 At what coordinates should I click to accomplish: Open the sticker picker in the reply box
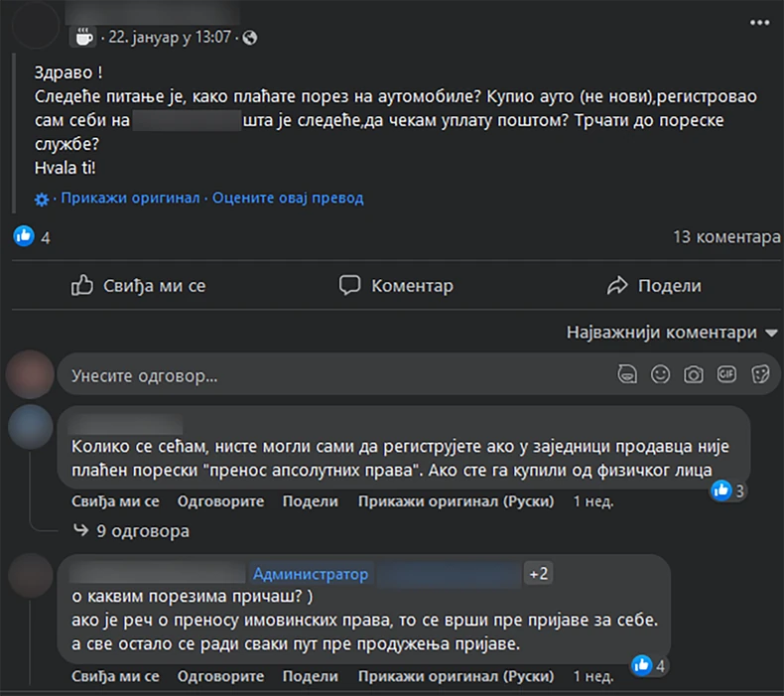click(x=761, y=374)
